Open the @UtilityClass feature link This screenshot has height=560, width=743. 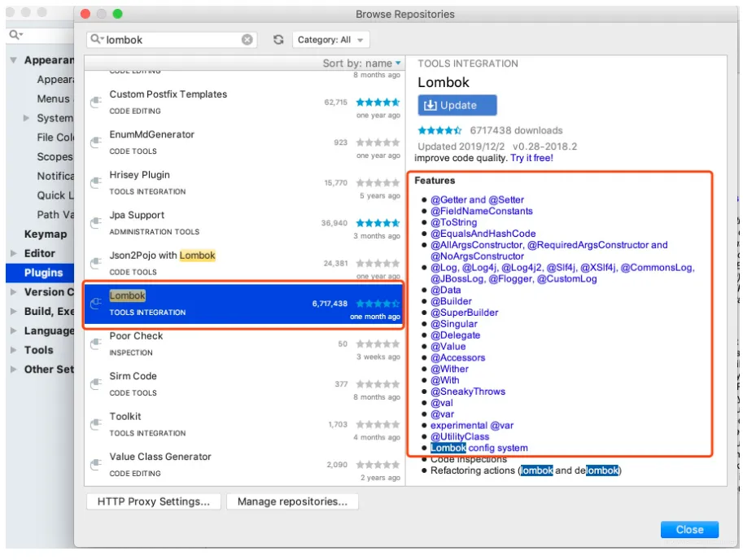460,437
